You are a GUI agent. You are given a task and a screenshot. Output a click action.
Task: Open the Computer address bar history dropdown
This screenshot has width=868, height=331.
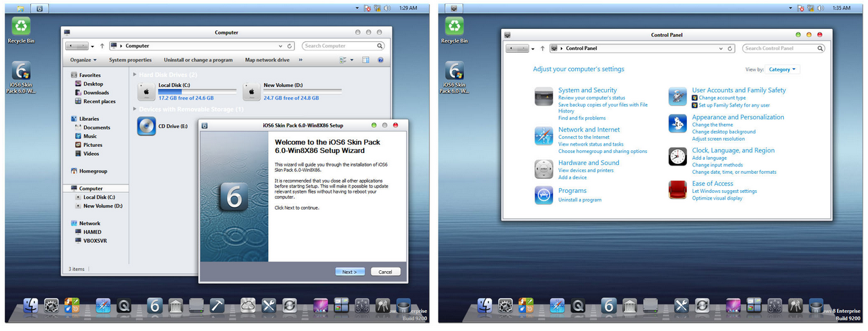[x=281, y=46]
